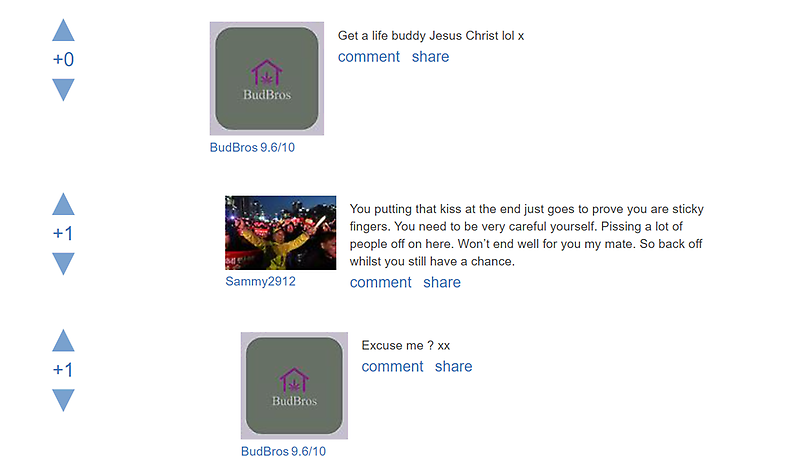Downvote the 'Excuse me ? xx' comment

coord(63,400)
